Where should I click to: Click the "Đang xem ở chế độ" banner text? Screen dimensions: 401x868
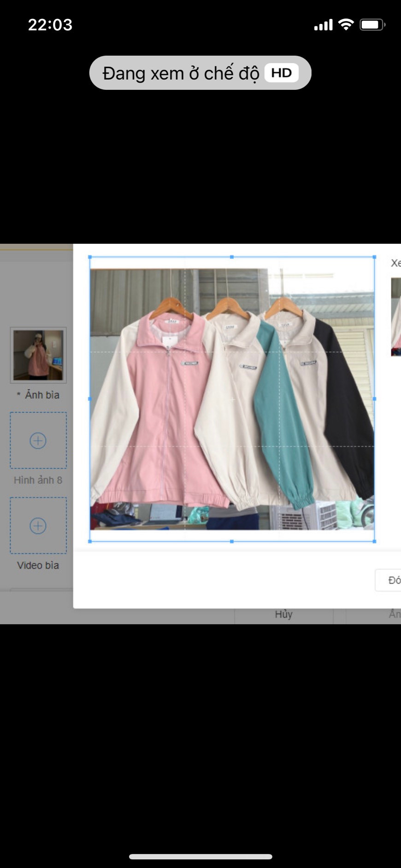tap(181, 73)
